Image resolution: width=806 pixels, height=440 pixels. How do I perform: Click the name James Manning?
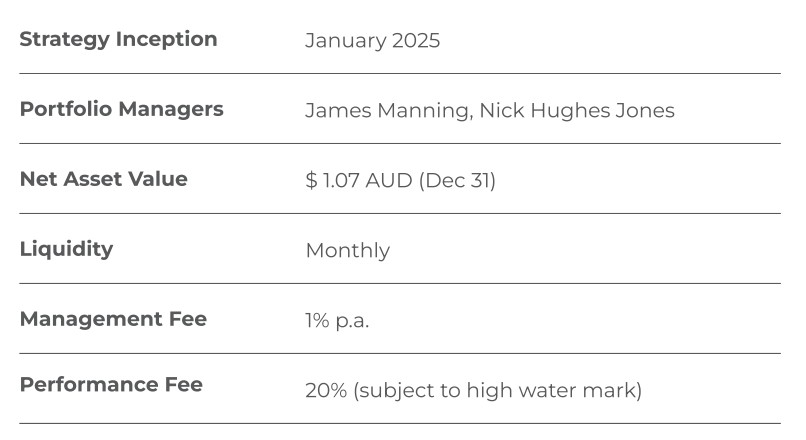(387, 110)
